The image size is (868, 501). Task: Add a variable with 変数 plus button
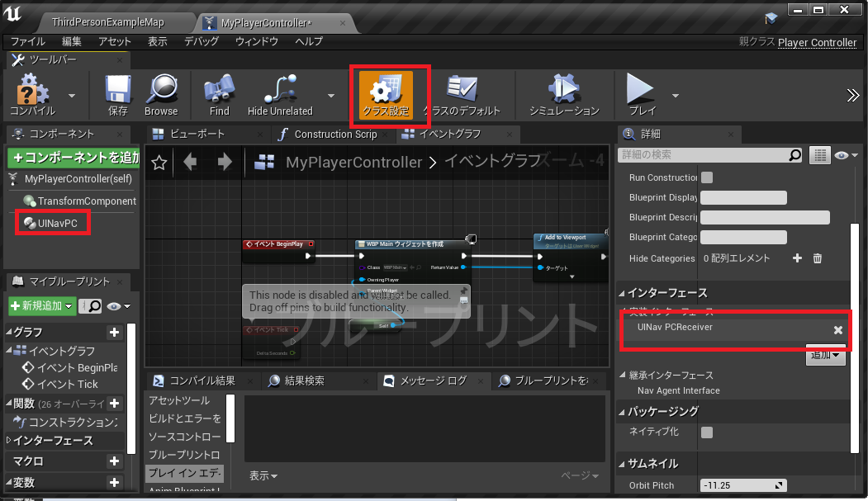coord(114,483)
